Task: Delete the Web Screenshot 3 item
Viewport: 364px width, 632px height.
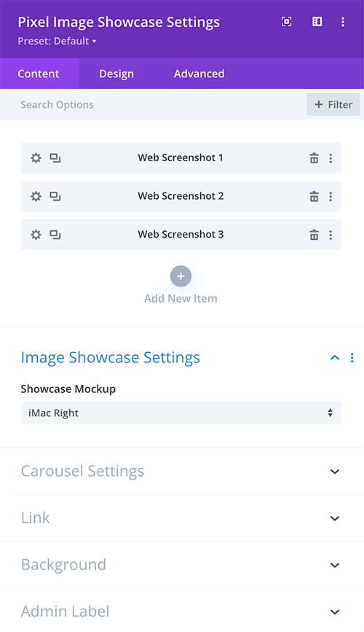Action: coord(314,235)
